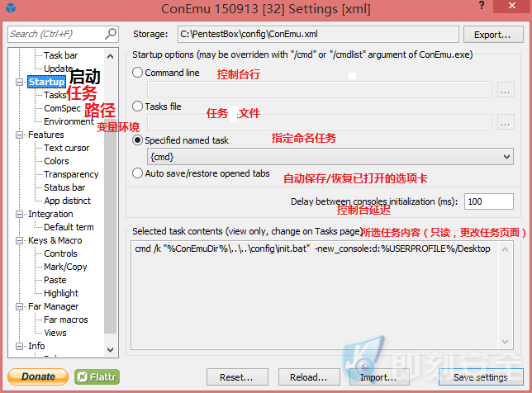Select the Startup tree item
The width and height of the screenshot is (532, 393).
tap(46, 82)
